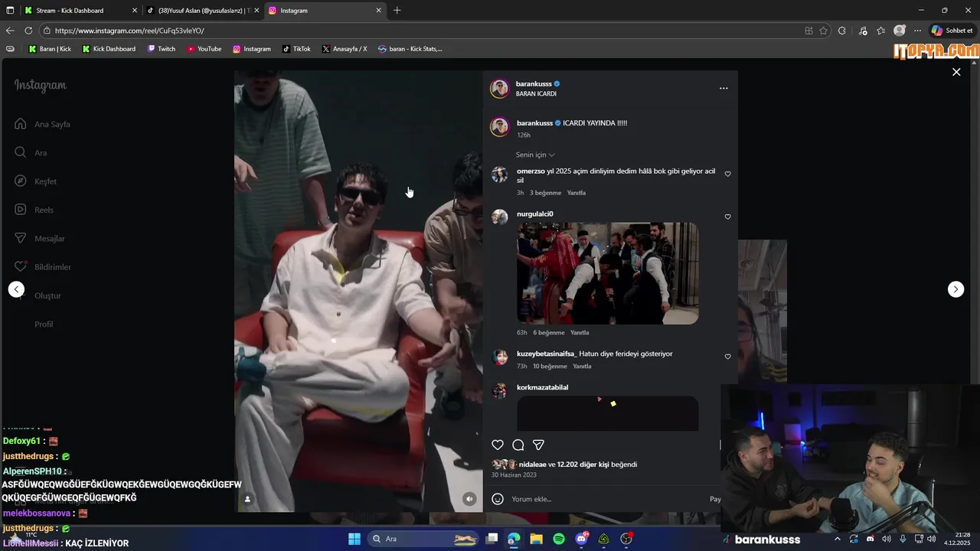Reply to kuzeybetasinaifsa_'s comment via Yanıtla
This screenshot has width=980, height=551.
coord(582,367)
